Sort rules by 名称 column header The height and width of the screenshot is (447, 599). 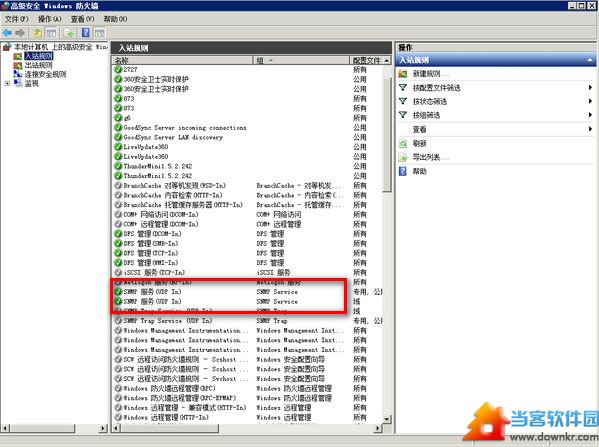(x=183, y=60)
